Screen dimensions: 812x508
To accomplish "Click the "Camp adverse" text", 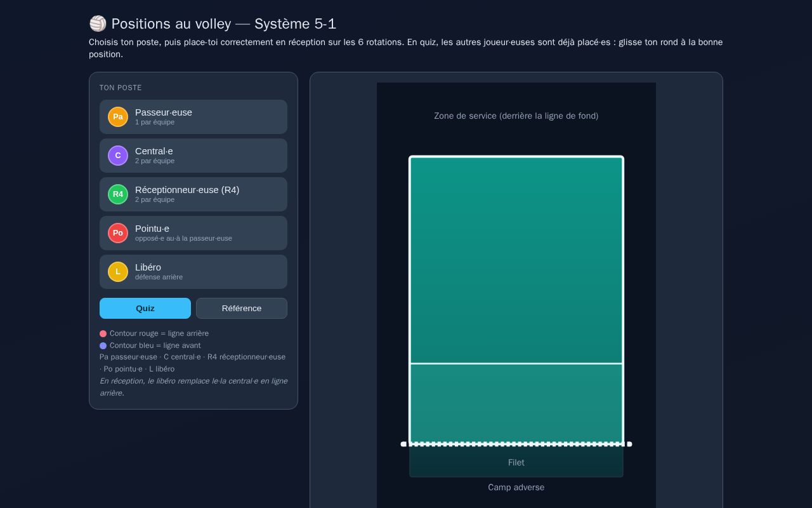I will click(x=516, y=487).
